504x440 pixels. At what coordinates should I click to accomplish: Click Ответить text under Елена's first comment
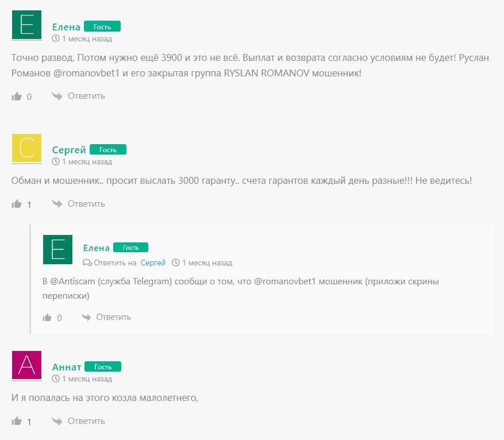point(86,96)
